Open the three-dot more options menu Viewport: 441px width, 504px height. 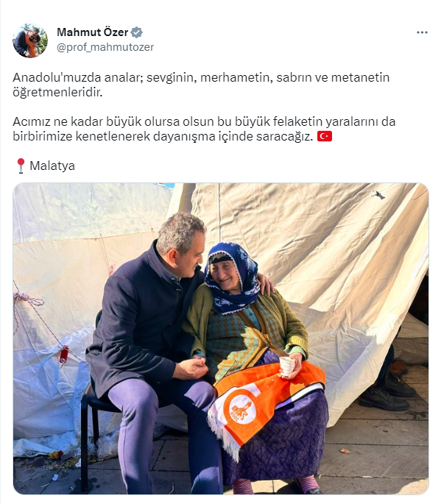point(422,32)
